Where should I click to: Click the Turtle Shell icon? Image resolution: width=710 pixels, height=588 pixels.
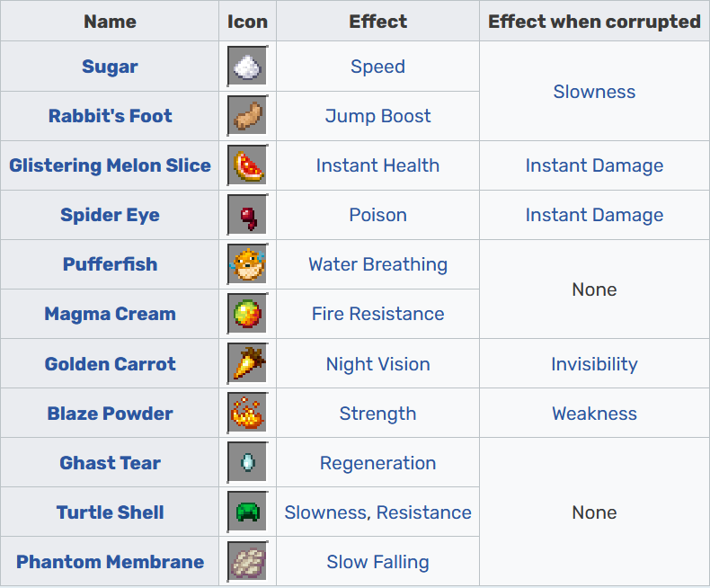[x=246, y=512]
